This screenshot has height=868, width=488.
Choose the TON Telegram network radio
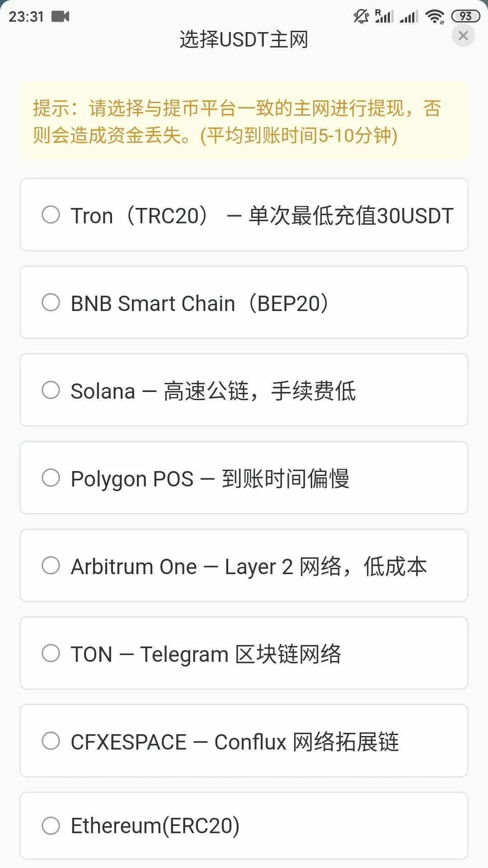coord(51,653)
